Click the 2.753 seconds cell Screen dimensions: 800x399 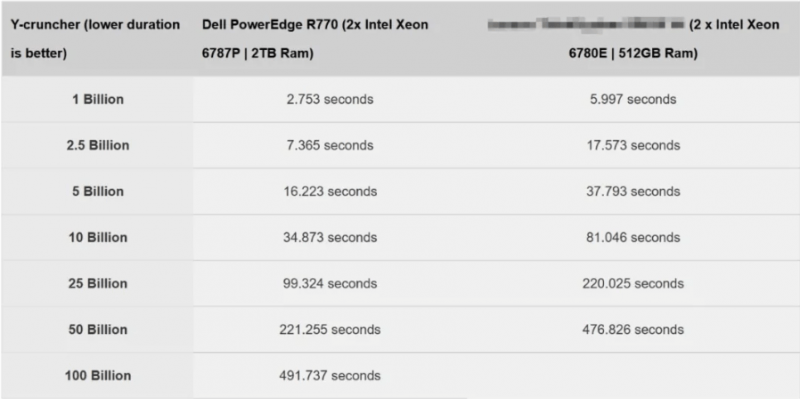click(330, 99)
